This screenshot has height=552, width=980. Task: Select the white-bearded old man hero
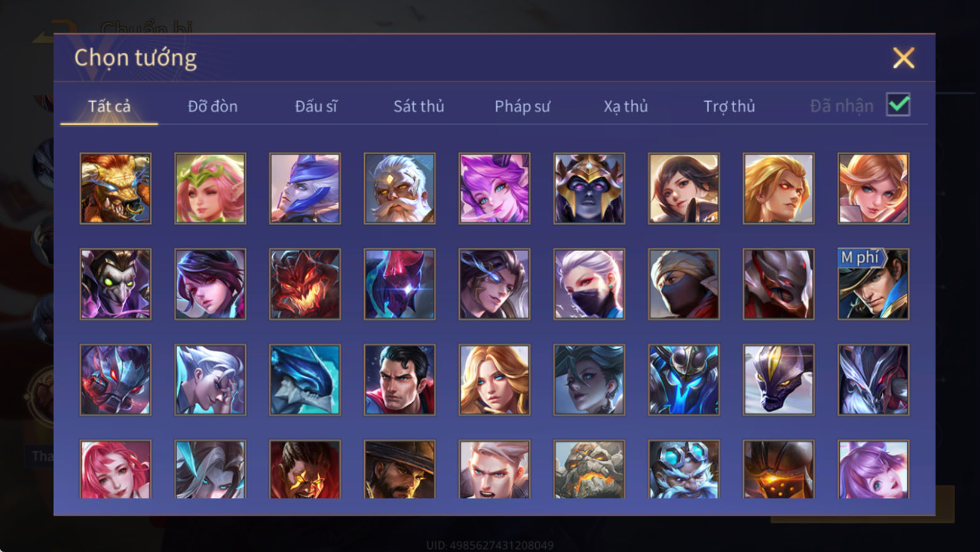[400, 189]
